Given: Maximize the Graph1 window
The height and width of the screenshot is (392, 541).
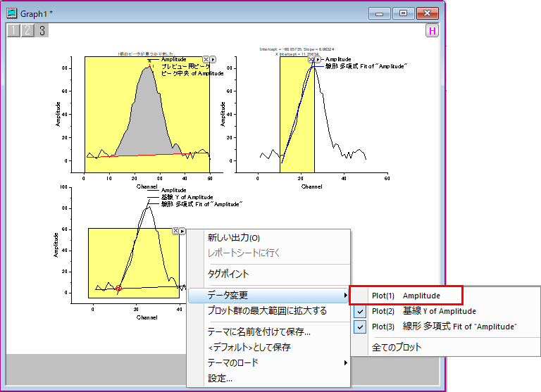Looking at the screenshot, I should click(403, 14).
